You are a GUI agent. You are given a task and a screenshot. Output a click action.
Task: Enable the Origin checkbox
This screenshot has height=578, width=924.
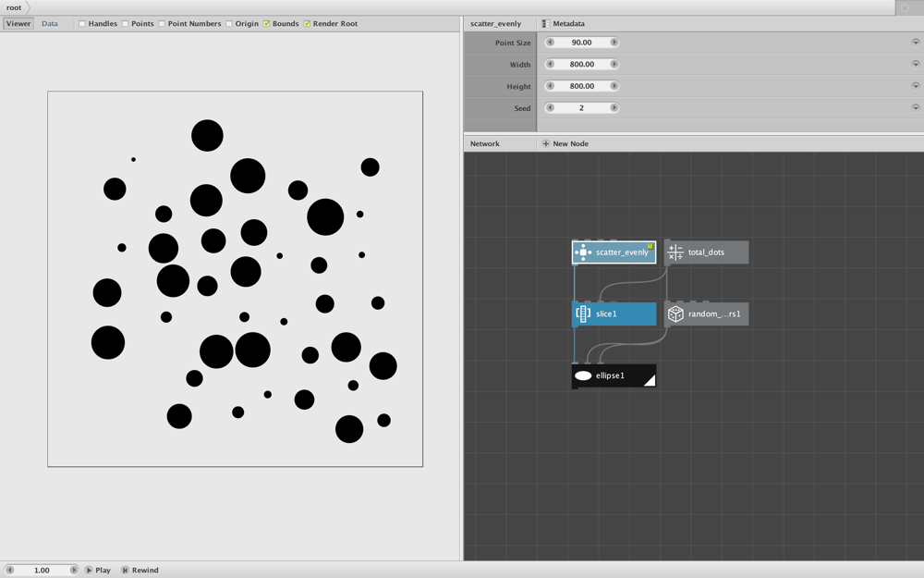click(x=229, y=24)
